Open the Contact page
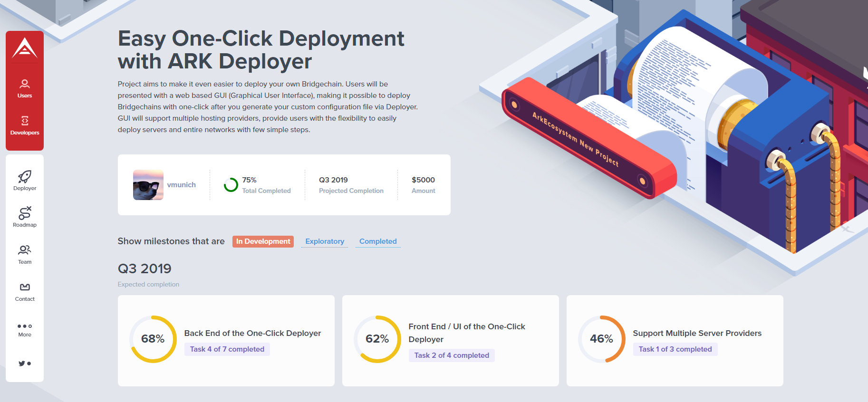Image resolution: width=868 pixels, height=402 pixels. [x=25, y=292]
